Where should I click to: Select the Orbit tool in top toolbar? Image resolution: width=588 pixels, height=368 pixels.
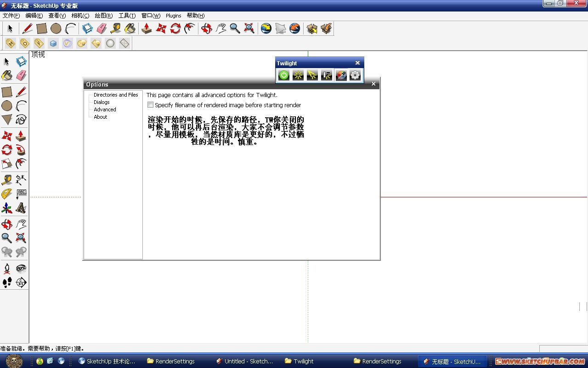coord(206,29)
